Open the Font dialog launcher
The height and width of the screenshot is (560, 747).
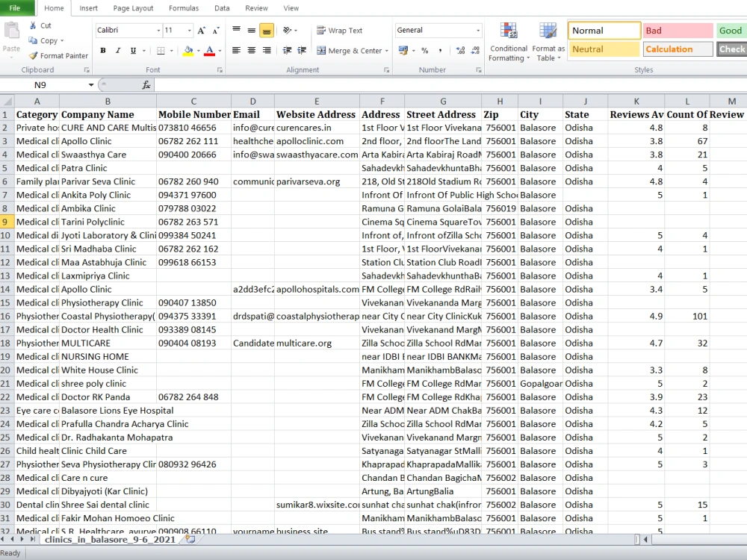click(x=220, y=70)
